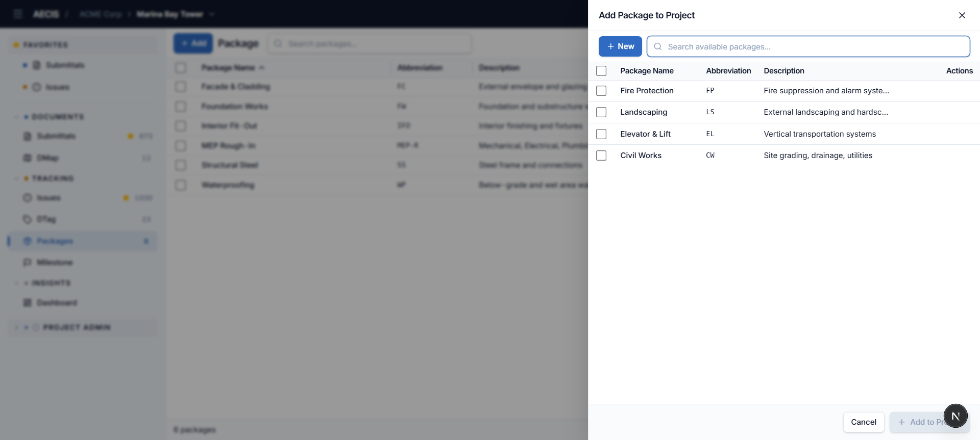The image size is (980, 440).
Task: Open Issues under Favorites in sidebar
Action: (57, 87)
